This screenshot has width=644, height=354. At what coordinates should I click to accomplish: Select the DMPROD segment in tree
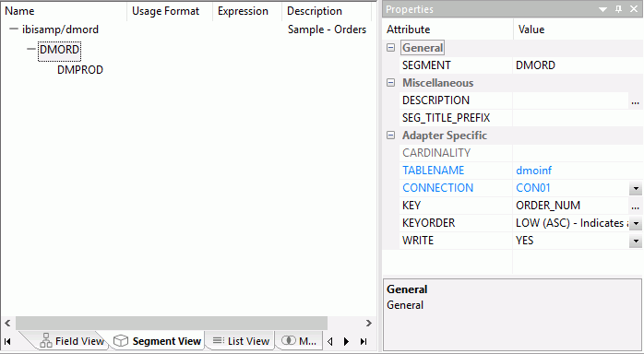80,70
